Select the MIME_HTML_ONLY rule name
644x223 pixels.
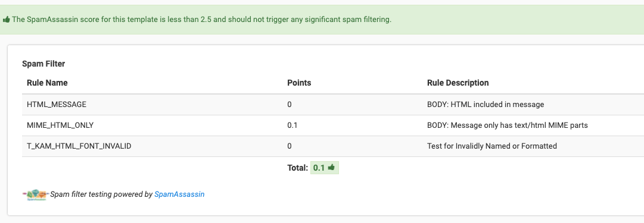tap(60, 125)
